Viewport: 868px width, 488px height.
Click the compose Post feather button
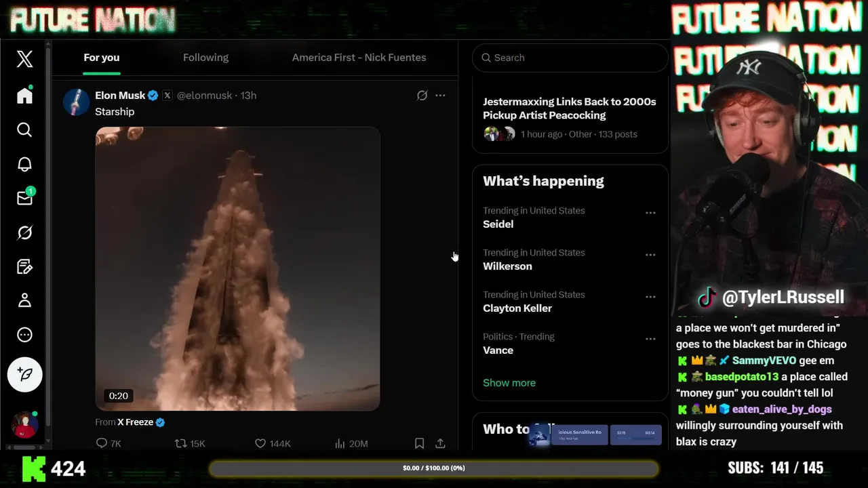[x=25, y=374]
